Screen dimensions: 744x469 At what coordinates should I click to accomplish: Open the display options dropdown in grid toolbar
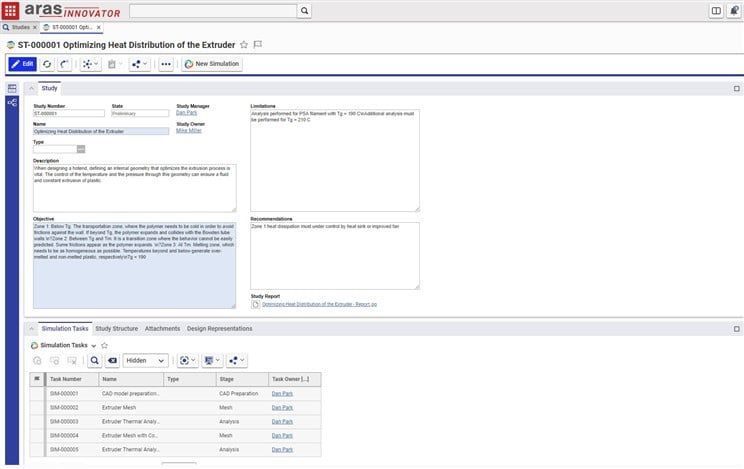(212, 361)
